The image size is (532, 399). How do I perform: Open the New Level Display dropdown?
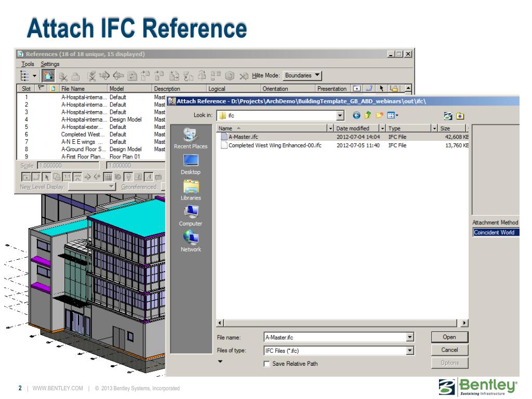92,187
